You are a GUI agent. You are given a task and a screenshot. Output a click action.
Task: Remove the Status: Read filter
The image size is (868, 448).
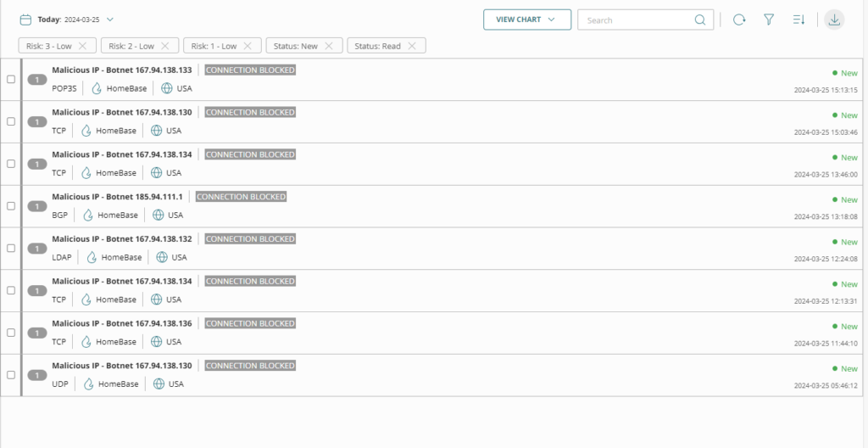pyautogui.click(x=412, y=46)
